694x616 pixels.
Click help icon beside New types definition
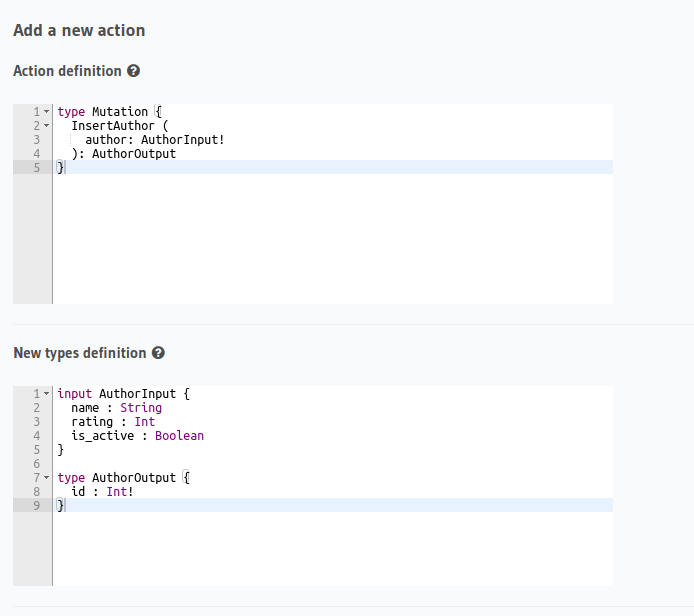158,353
